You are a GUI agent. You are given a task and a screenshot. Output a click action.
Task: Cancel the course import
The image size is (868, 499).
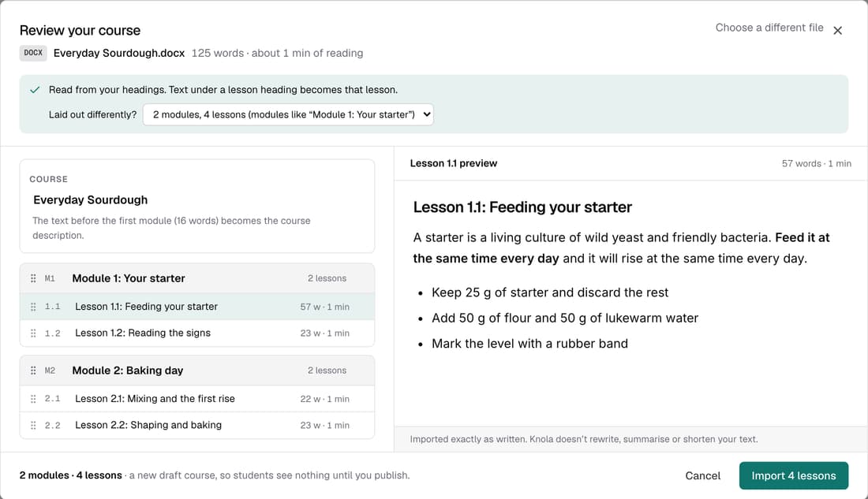click(x=702, y=476)
